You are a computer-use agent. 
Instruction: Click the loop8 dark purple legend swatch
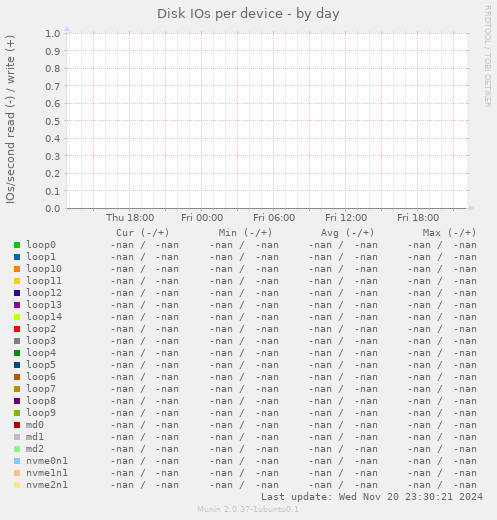coord(17,401)
